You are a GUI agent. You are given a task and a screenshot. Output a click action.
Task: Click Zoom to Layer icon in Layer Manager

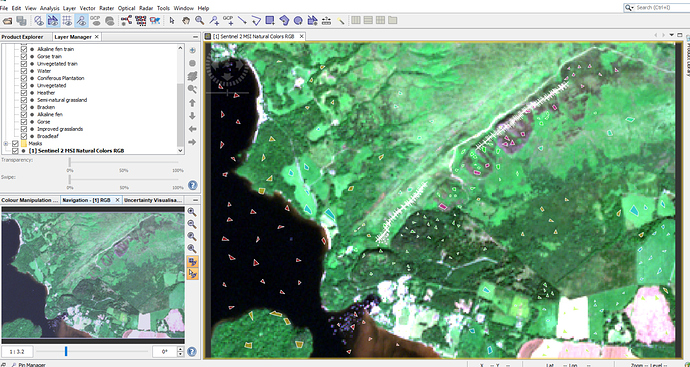pyautogui.click(x=192, y=89)
